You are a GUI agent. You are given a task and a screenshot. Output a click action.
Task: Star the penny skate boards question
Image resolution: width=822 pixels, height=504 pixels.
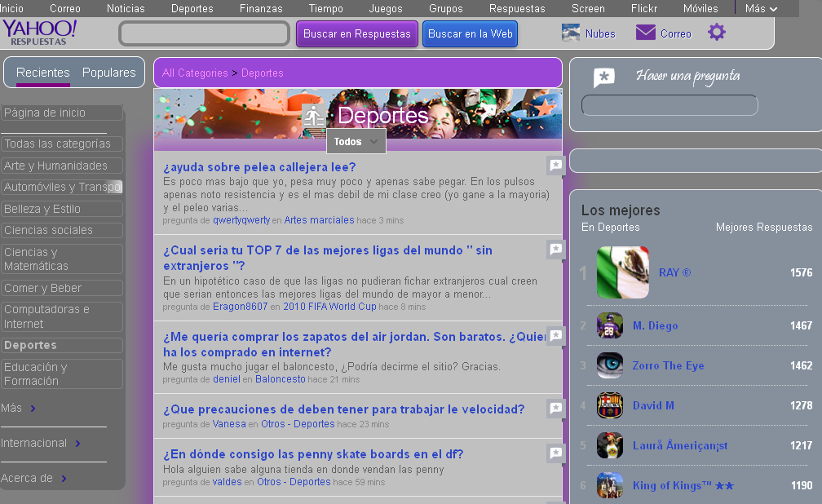(555, 453)
